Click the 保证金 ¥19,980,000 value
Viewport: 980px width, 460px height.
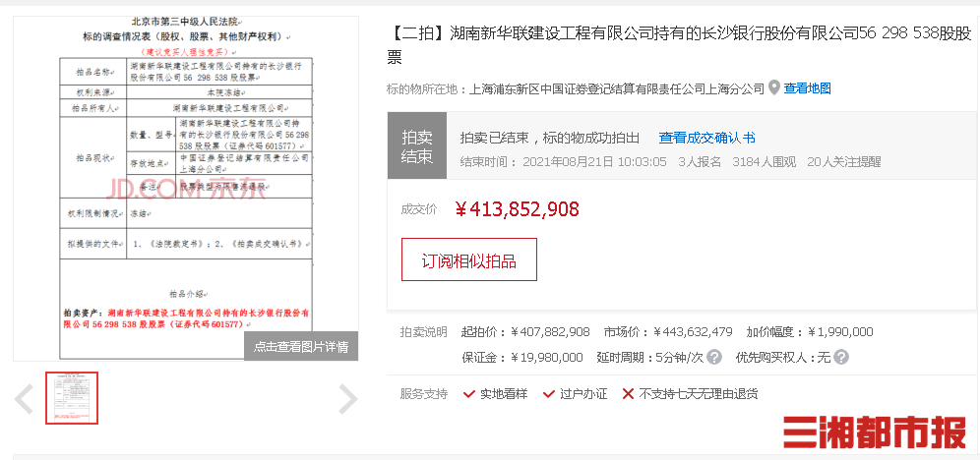547,358
